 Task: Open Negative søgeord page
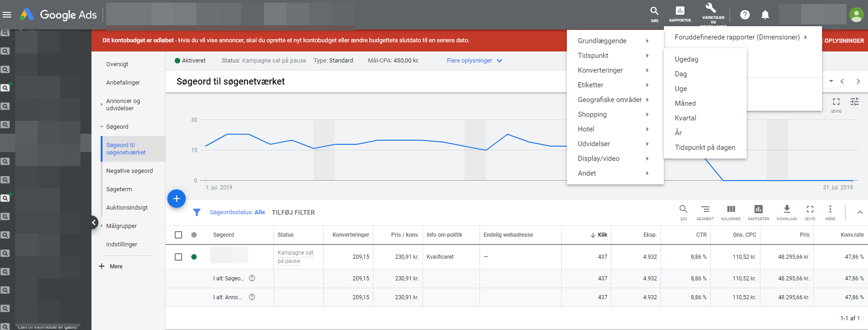pyautogui.click(x=129, y=171)
